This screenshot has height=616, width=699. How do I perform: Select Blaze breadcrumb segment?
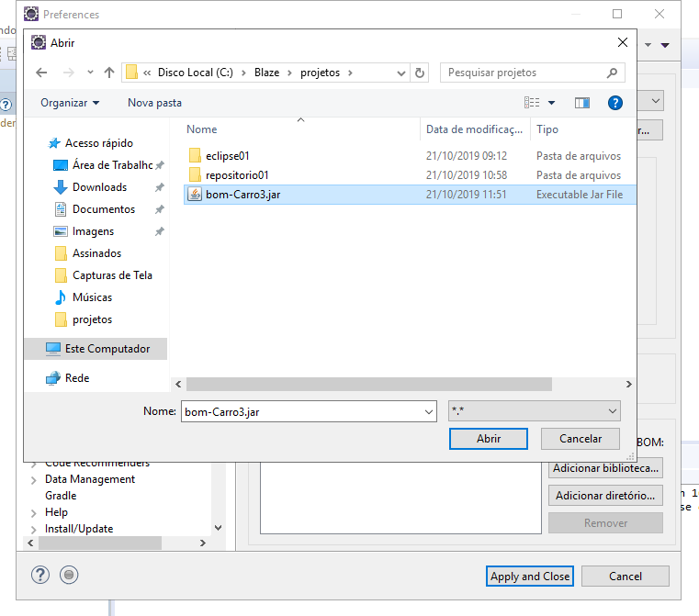click(266, 73)
